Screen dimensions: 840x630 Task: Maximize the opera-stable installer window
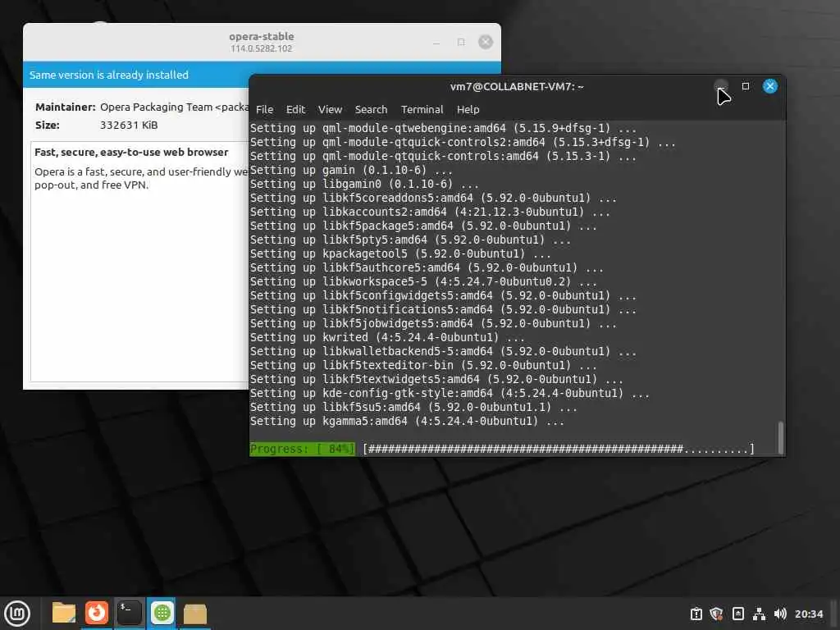coord(461,42)
